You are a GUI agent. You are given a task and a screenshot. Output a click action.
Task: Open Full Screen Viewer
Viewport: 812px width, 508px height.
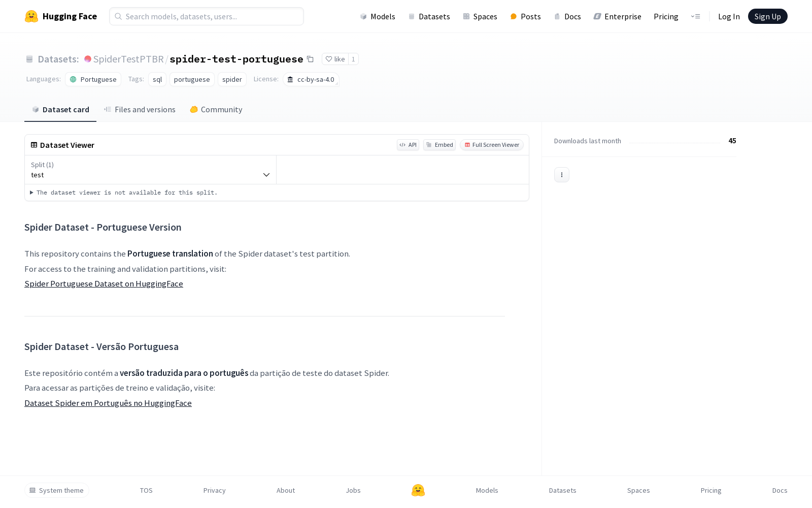(492, 145)
